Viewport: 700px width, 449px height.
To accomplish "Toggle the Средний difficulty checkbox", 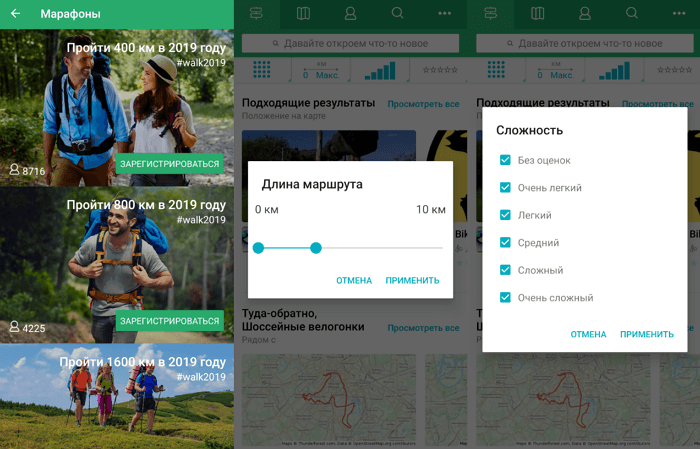I will 505,243.
